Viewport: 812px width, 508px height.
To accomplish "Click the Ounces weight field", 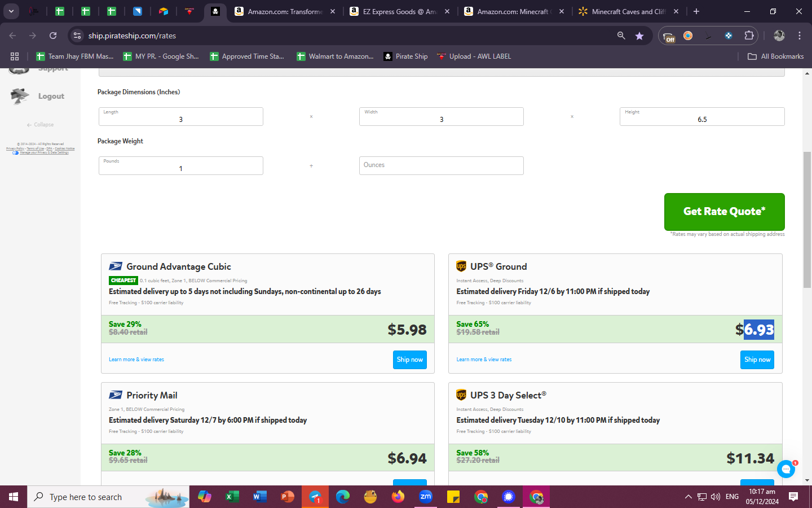I will [x=442, y=165].
